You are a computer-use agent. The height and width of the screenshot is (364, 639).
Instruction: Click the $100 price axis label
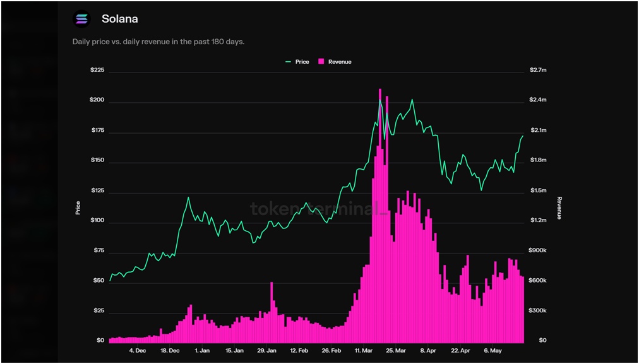tap(97, 221)
